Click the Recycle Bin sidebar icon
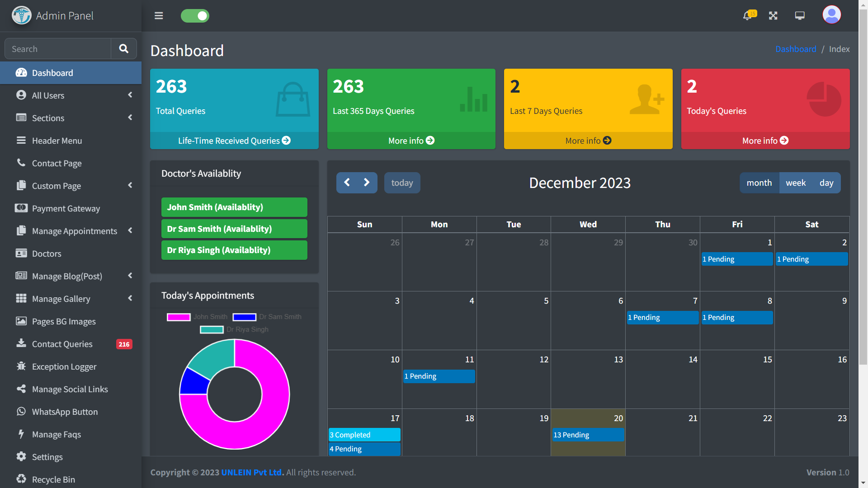This screenshot has width=868, height=488. 21,479
